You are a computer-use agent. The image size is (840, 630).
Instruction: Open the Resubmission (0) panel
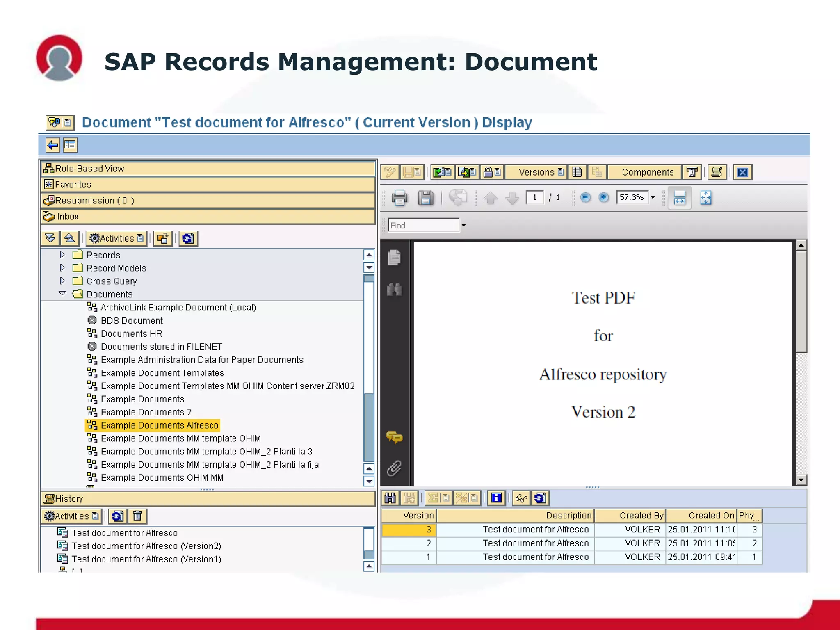pos(208,201)
